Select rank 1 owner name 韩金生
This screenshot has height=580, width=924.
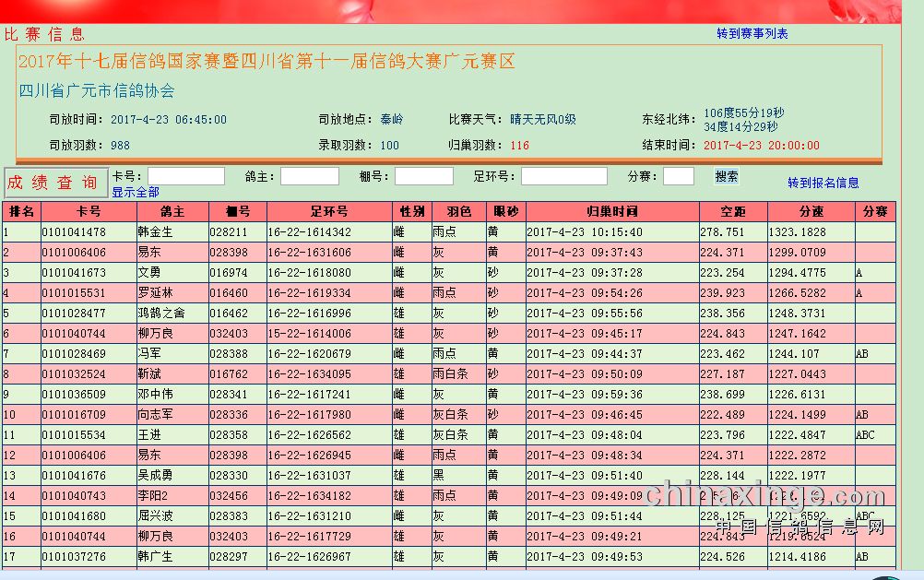(155, 232)
